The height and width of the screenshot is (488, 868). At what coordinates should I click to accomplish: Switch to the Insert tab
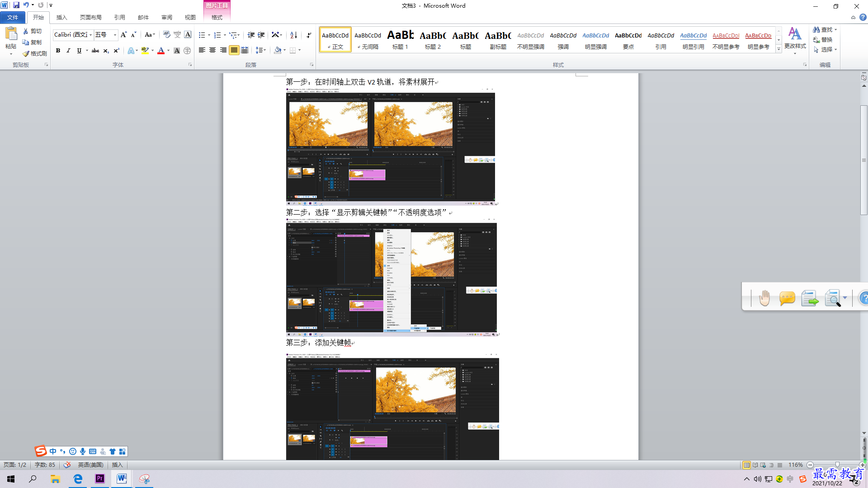click(x=61, y=17)
